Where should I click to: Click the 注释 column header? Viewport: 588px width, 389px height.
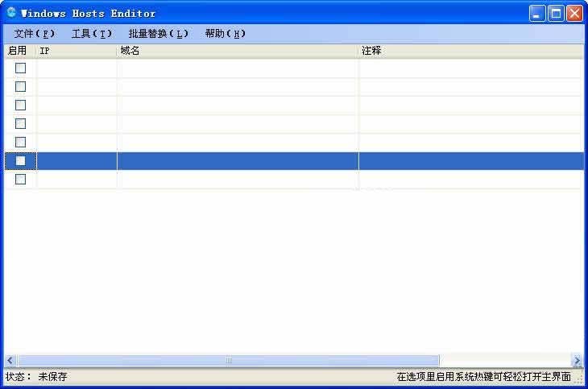coord(470,51)
